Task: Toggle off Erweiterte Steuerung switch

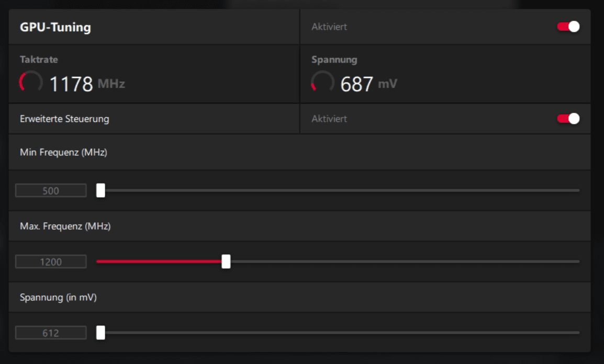Action: (568, 119)
